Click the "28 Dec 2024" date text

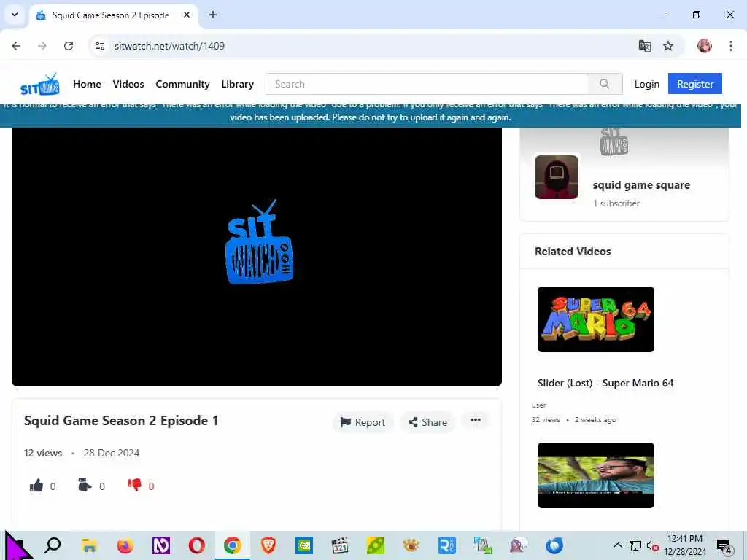[x=112, y=453]
